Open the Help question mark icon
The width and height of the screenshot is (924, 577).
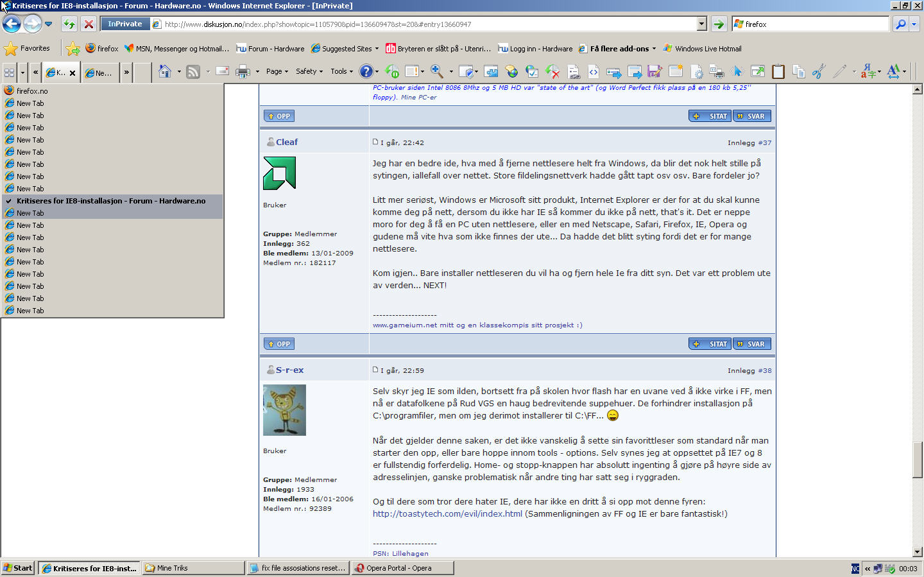pyautogui.click(x=366, y=71)
